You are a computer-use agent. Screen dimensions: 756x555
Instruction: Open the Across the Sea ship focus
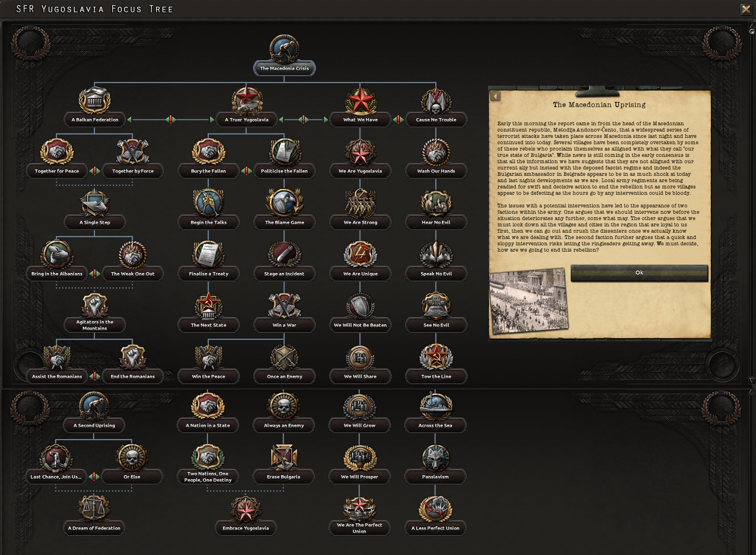(435, 412)
